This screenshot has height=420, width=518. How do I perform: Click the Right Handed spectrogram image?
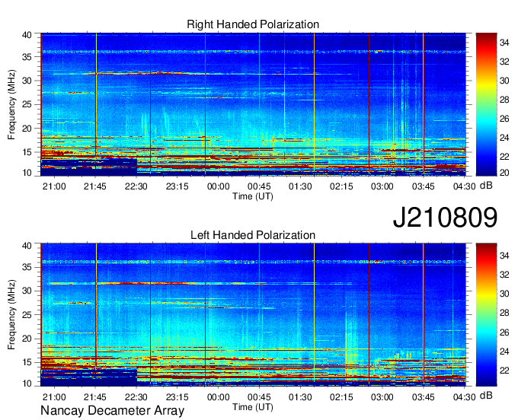click(x=253, y=104)
